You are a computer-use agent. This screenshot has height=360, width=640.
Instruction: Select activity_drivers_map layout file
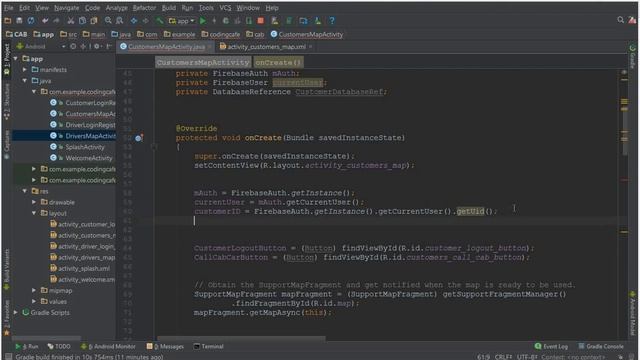(x=82, y=258)
